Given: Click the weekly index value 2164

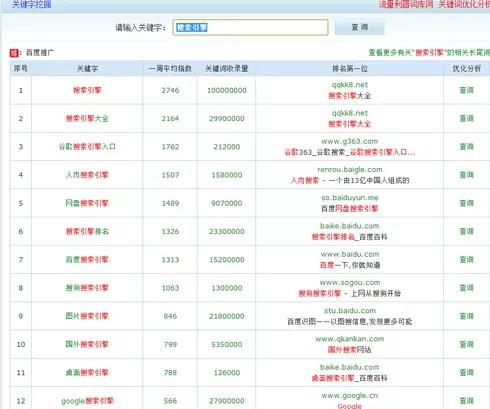Looking at the screenshot, I should point(170,119).
